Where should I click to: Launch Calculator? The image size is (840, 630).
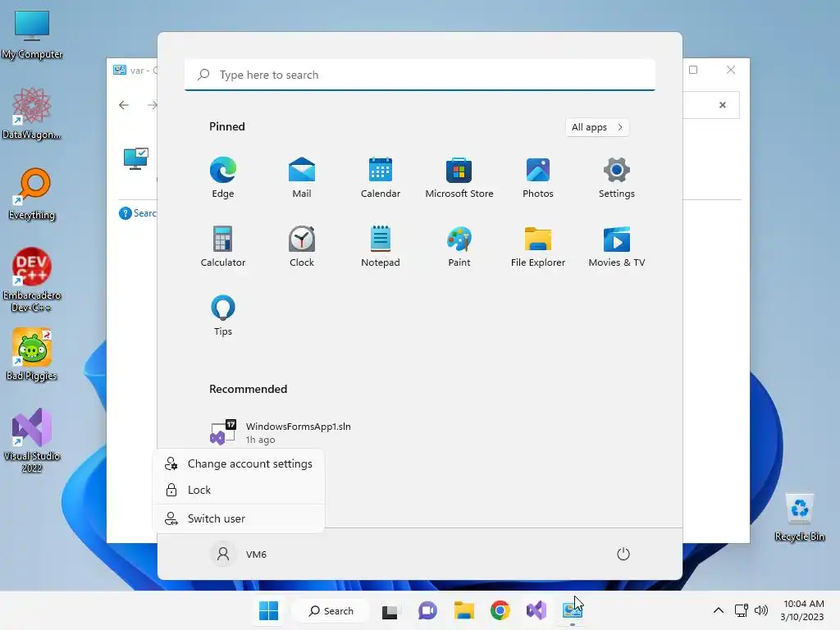223,246
